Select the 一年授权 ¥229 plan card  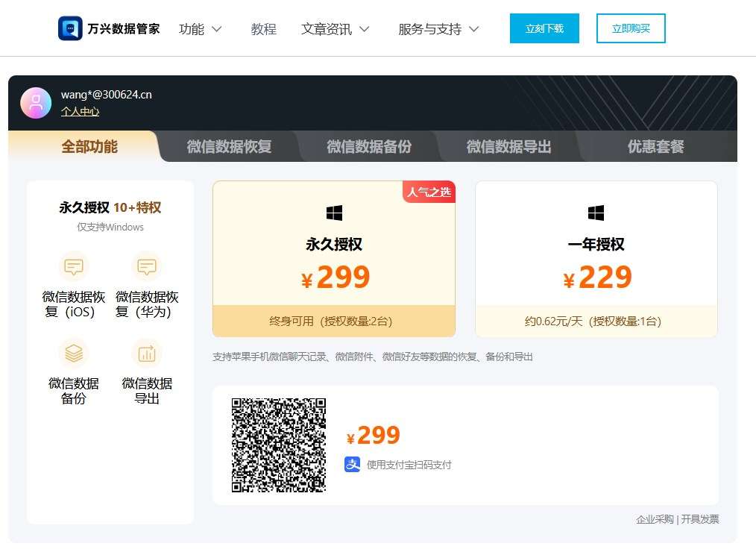coord(596,259)
